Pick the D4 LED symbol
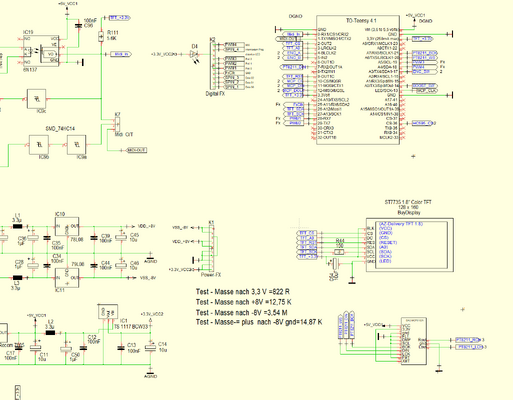Image resolution: width=513 pixels, height=400 pixels. coord(194,54)
